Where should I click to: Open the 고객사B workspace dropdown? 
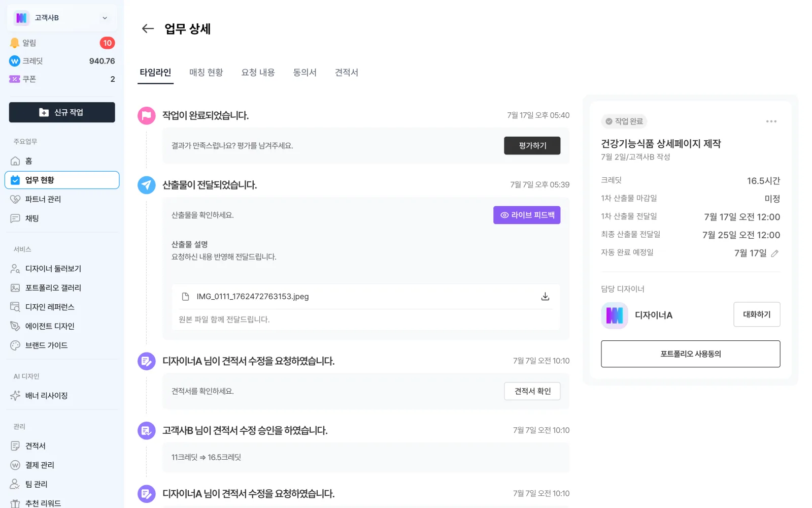62,18
